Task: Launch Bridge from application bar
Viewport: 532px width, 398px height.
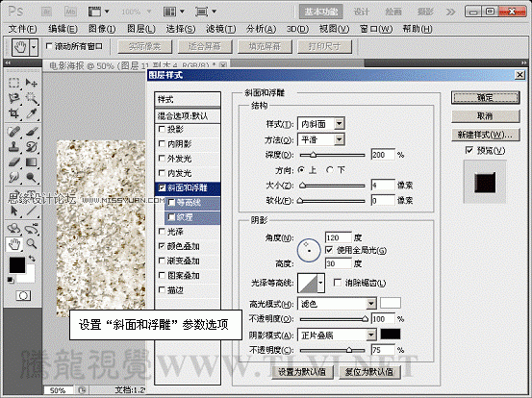Action: click(46, 12)
